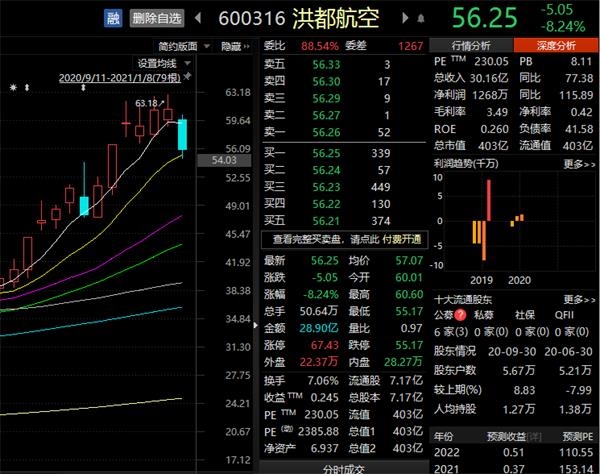
Task: Click 更多>> beside 十大流通股东
Action: [579, 300]
